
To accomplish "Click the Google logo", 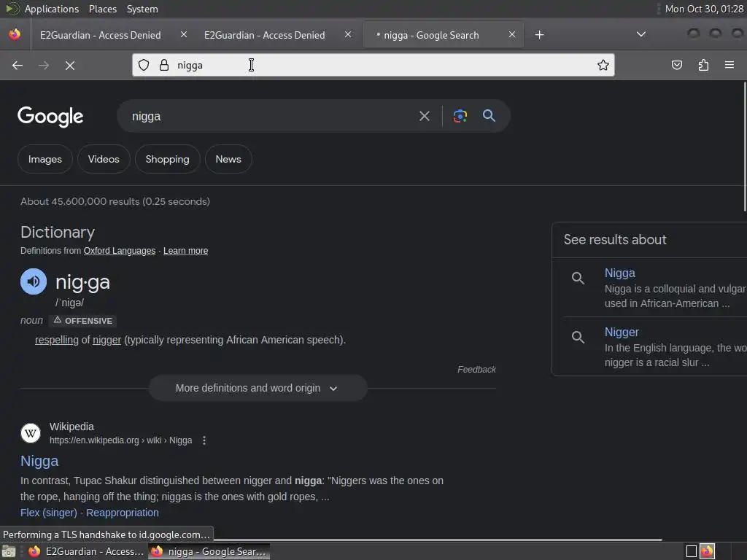I will click(50, 117).
